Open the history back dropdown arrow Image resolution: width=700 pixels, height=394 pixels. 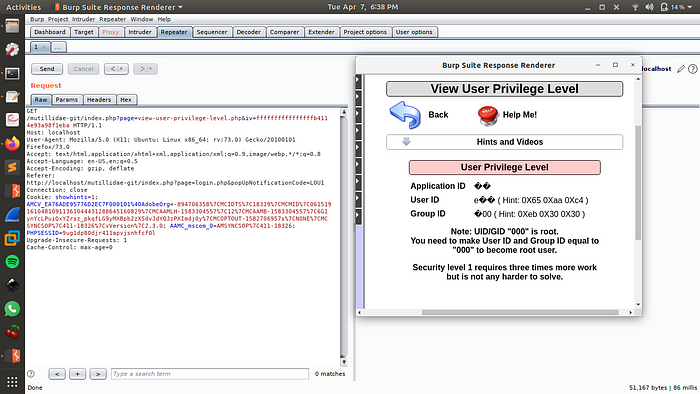[121, 69]
